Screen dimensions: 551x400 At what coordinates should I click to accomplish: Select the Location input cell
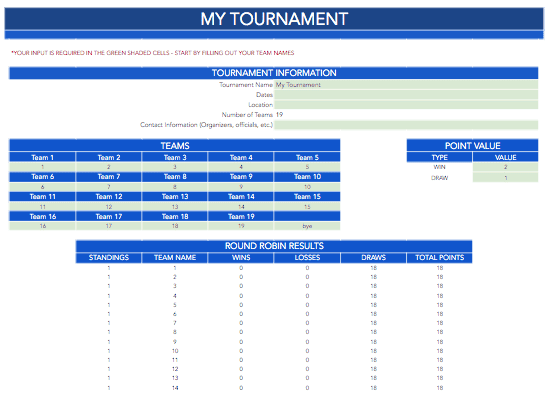(x=406, y=105)
